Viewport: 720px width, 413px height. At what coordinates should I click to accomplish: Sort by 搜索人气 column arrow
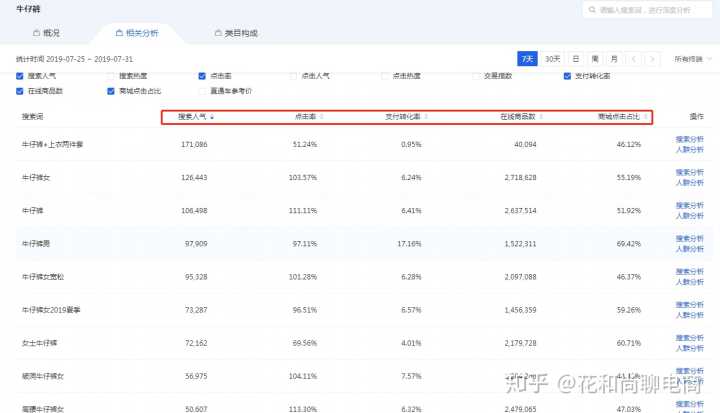point(211,117)
